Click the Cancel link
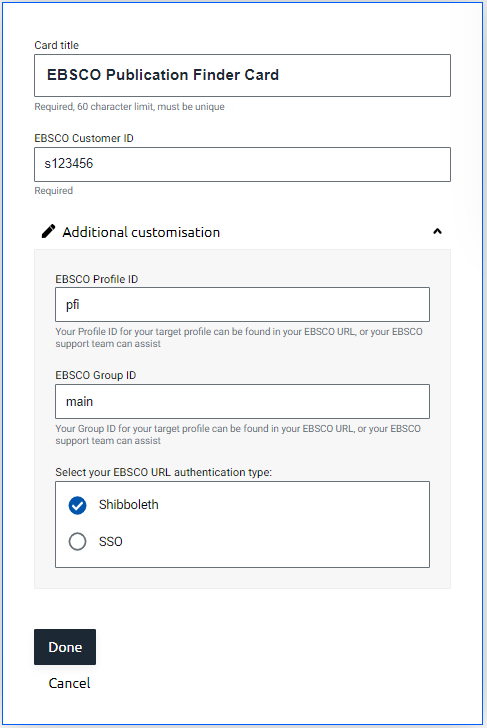487x728 pixels. (70, 683)
